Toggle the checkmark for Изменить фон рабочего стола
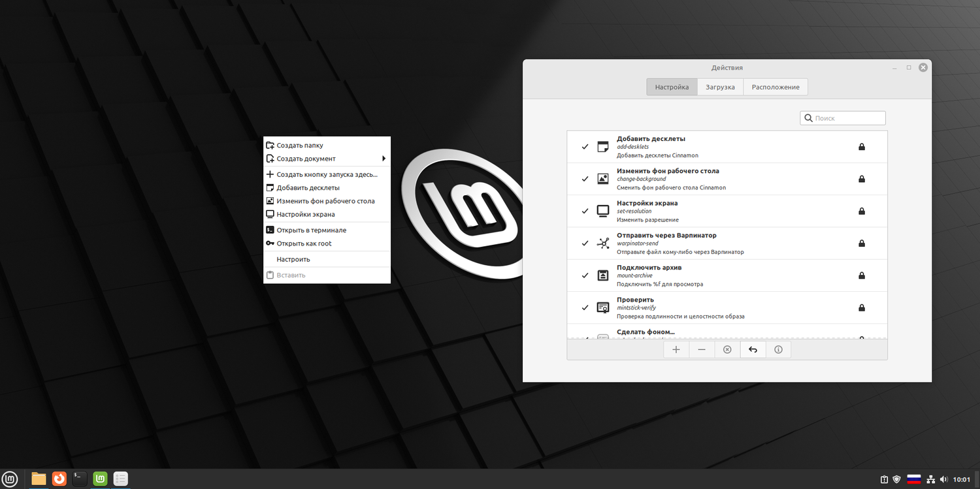The image size is (980, 489). point(585,179)
